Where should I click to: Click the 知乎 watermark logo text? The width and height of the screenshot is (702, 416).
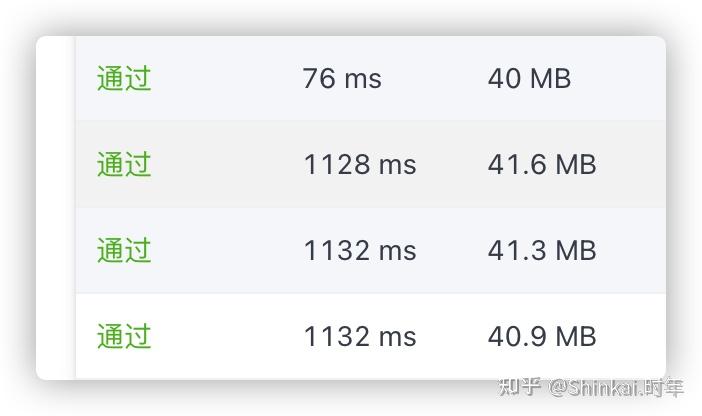(x=519, y=388)
